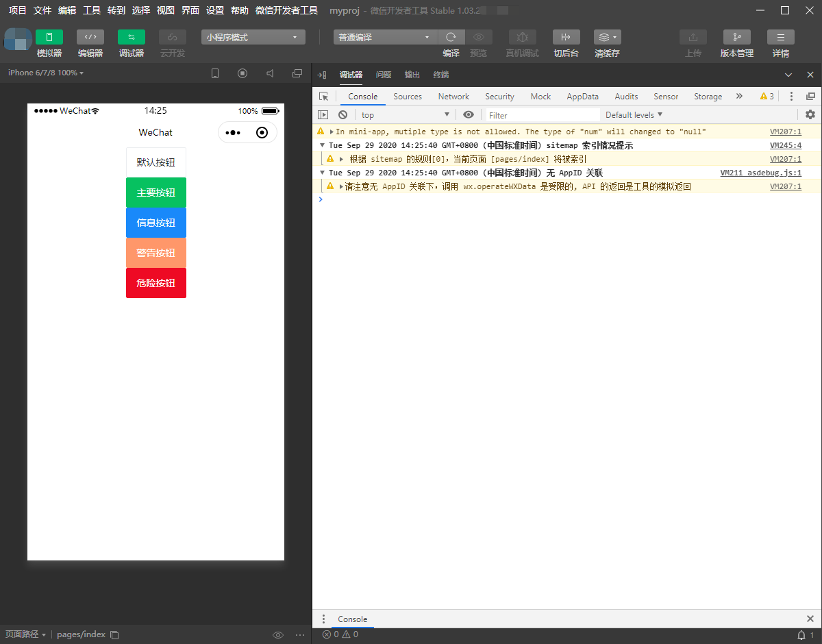
Task: Click the inspect element picker icon
Action: 324,97
